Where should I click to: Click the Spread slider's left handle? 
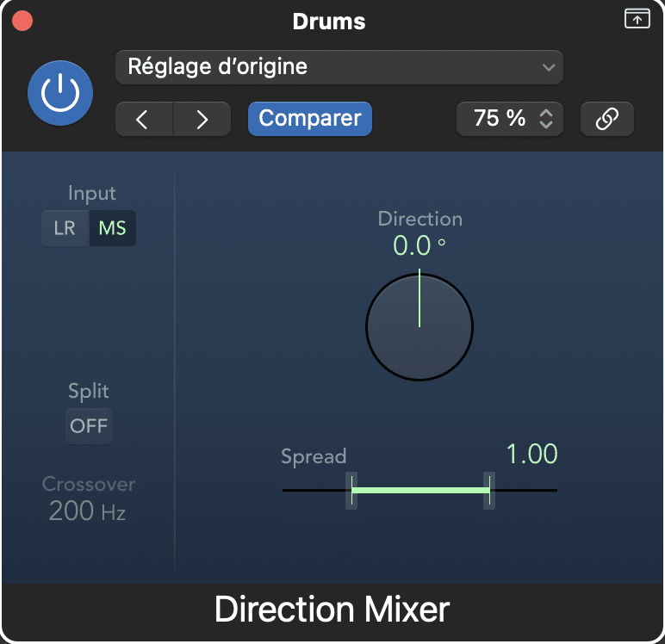click(x=351, y=491)
